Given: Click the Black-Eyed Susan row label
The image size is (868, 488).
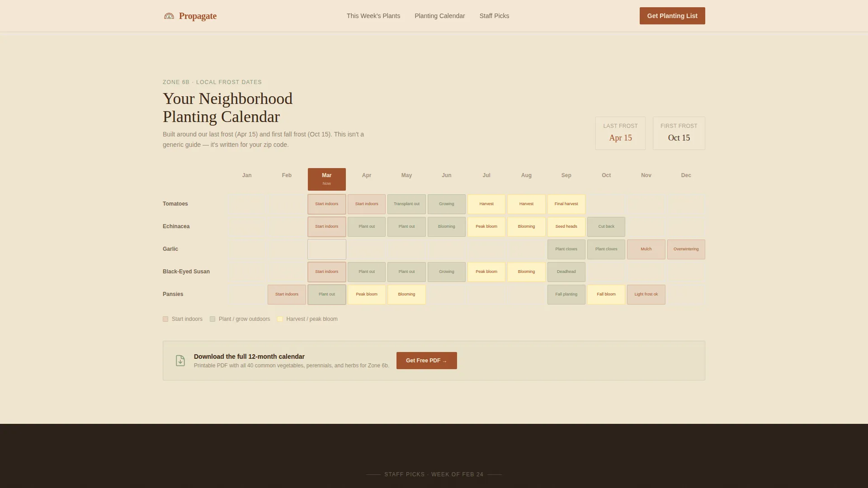Looking at the screenshot, I should (186, 272).
